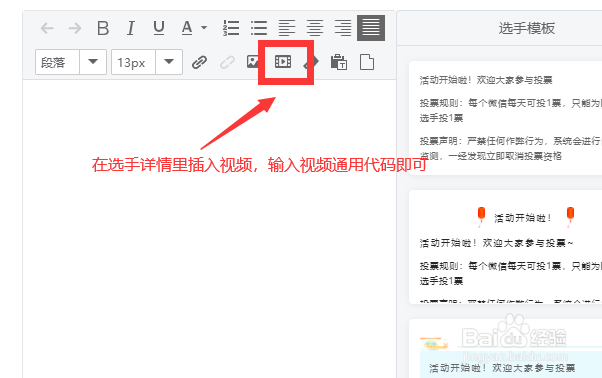This screenshot has height=378, width=602.
Task: Choose the lantern-decorated 活动开始啦 template
Action: point(506,247)
